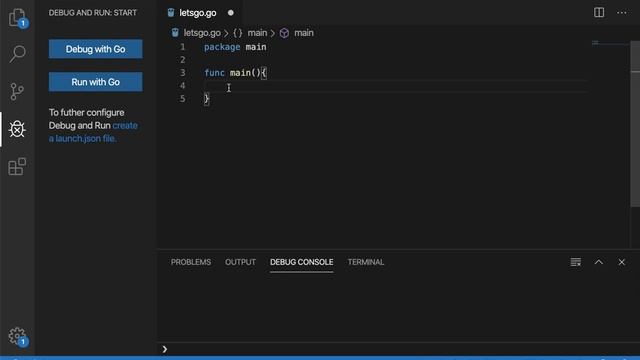Click the closing brace on line 5
This screenshot has width=640, height=360.
click(207, 99)
